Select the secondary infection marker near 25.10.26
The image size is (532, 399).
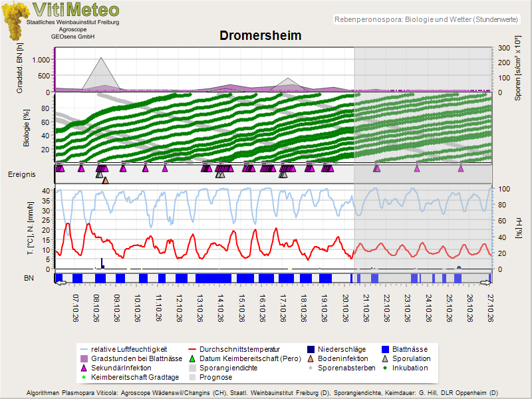coord(460,168)
